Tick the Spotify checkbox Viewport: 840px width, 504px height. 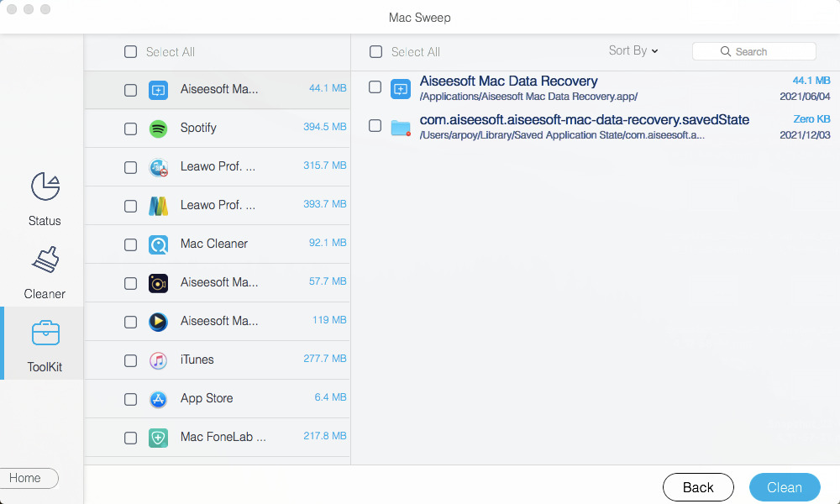[x=131, y=129]
